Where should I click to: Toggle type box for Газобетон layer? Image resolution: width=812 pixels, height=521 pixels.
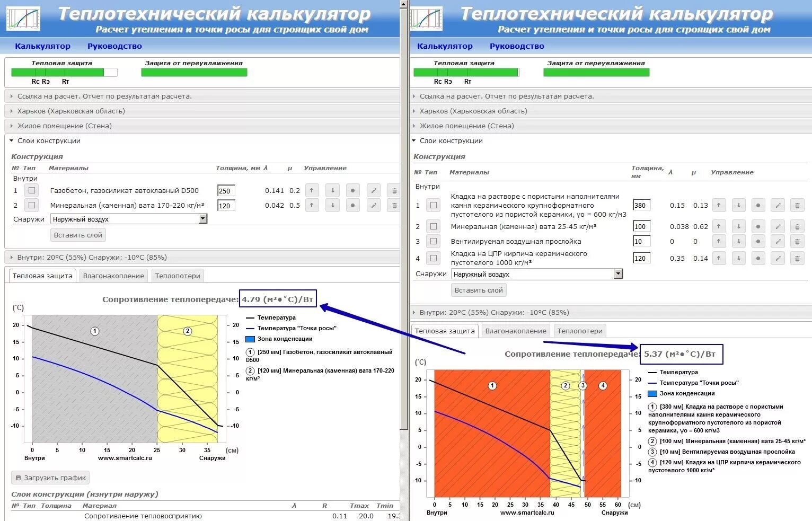[x=32, y=190]
